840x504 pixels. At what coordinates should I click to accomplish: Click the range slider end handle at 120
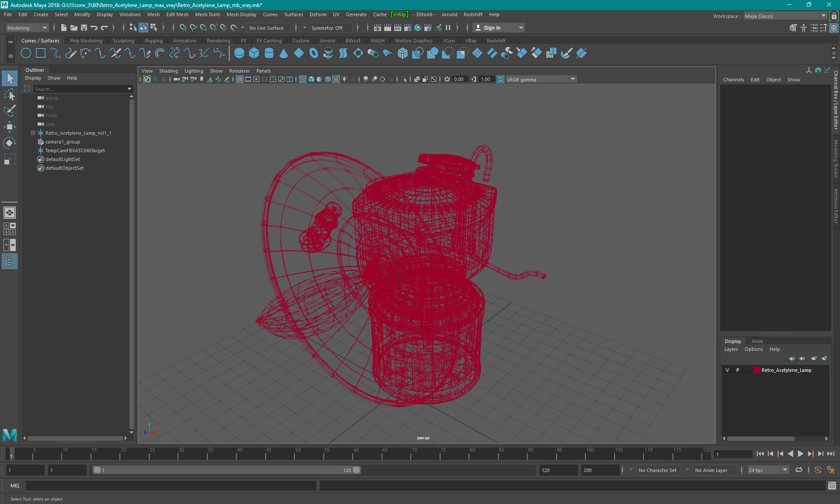coord(357,470)
